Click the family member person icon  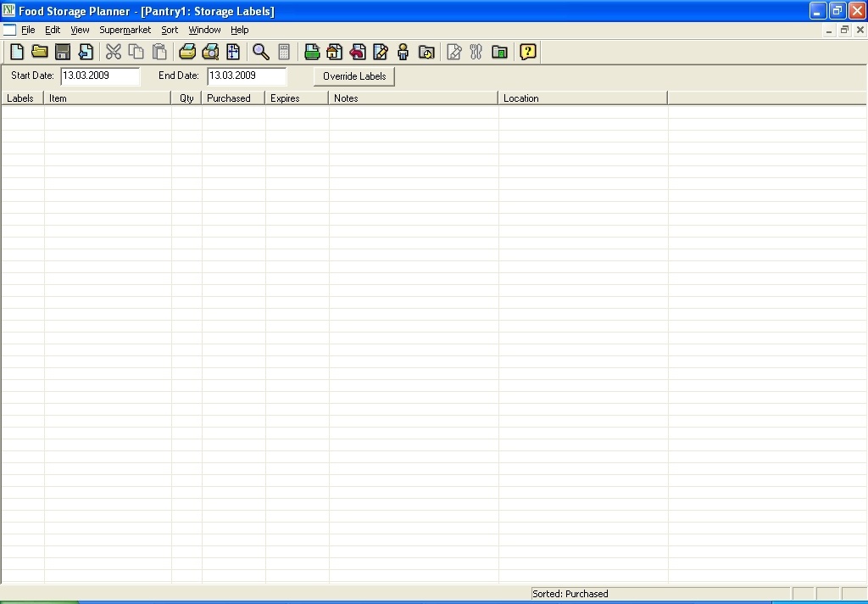point(403,52)
